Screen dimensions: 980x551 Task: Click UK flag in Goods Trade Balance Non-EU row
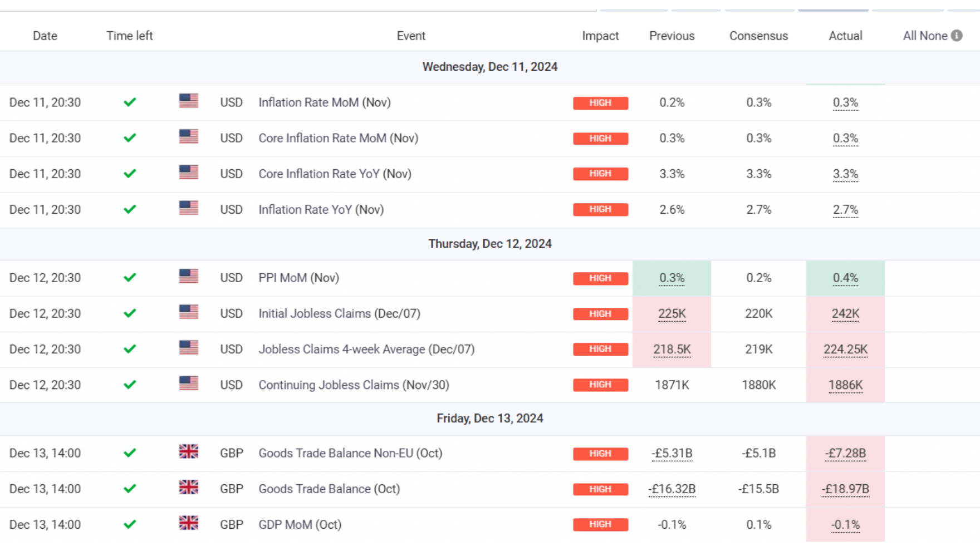189,451
